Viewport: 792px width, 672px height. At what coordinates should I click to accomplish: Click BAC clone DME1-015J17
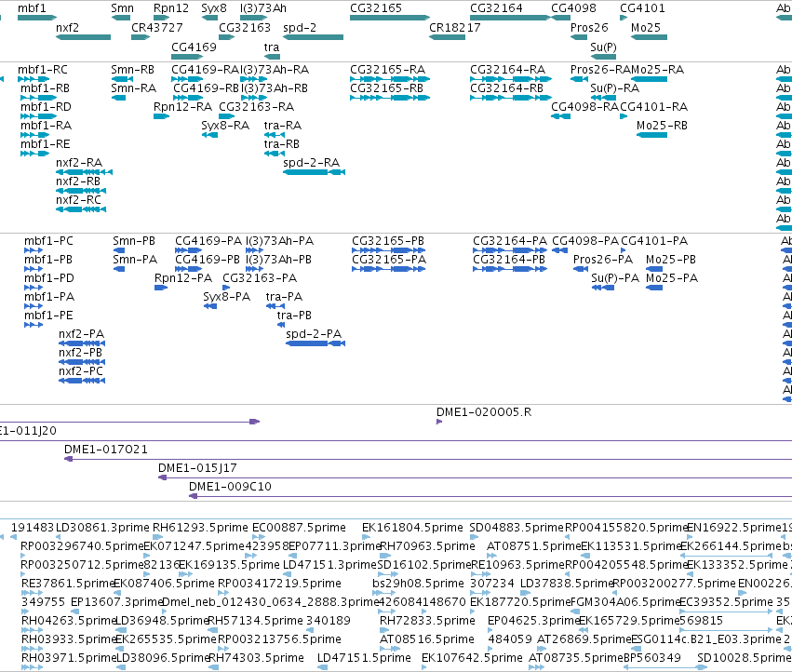197,468
